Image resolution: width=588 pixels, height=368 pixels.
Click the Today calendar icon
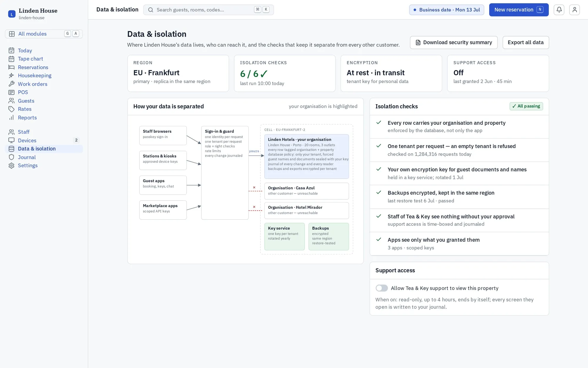click(11, 51)
